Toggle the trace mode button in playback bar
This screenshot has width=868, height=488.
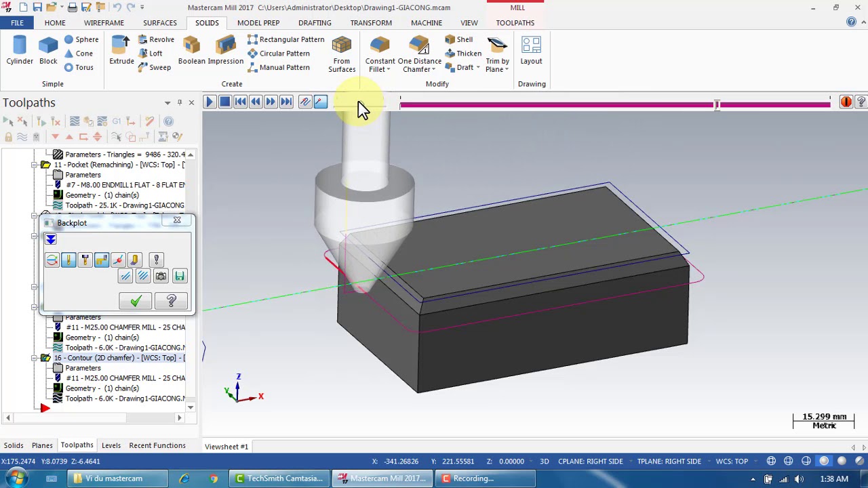click(x=304, y=102)
